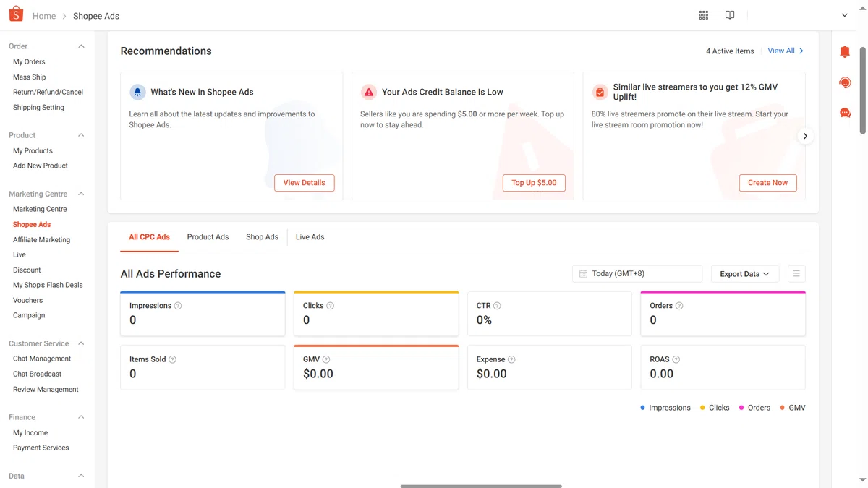Open View All recommendations link
Image resolution: width=868 pixels, height=488 pixels.
pos(786,51)
